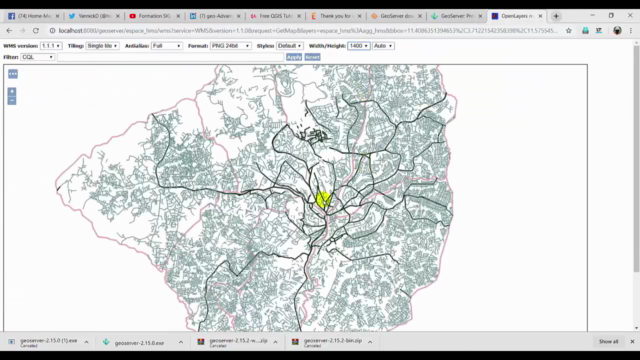
Task: Open the OpenLayers map options menu button
Action: pyautogui.click(x=13, y=74)
